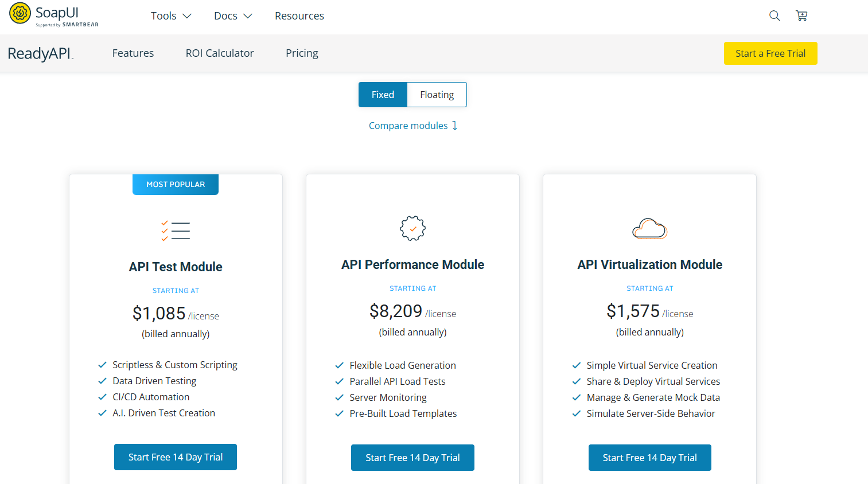Viewport: 868px width, 484px height.
Task: Click 'CI/CD Automation' feature
Action: click(x=151, y=397)
